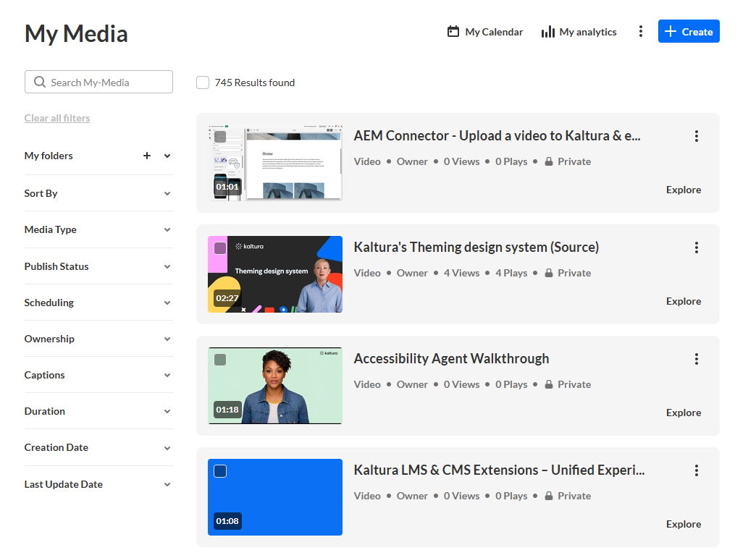Screen dimensions: 756x558
Task: Click the My Calendar text label
Action: (x=494, y=32)
